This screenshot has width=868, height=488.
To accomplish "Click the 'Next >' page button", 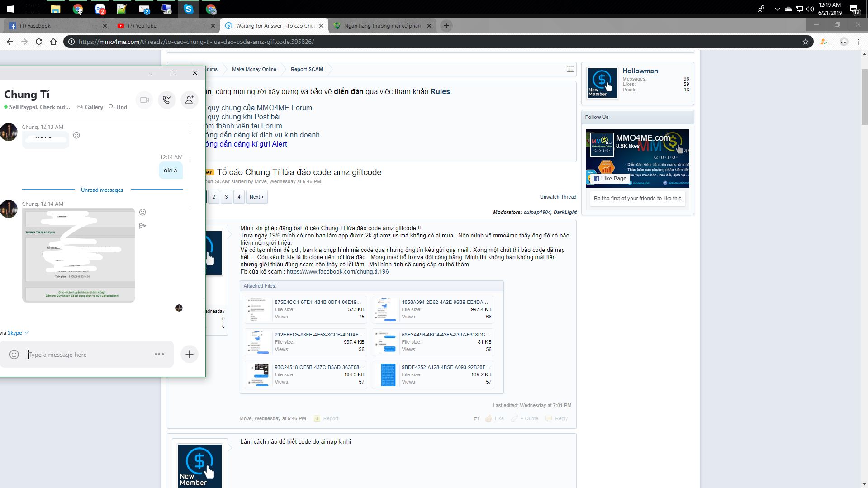I will tap(257, 197).
